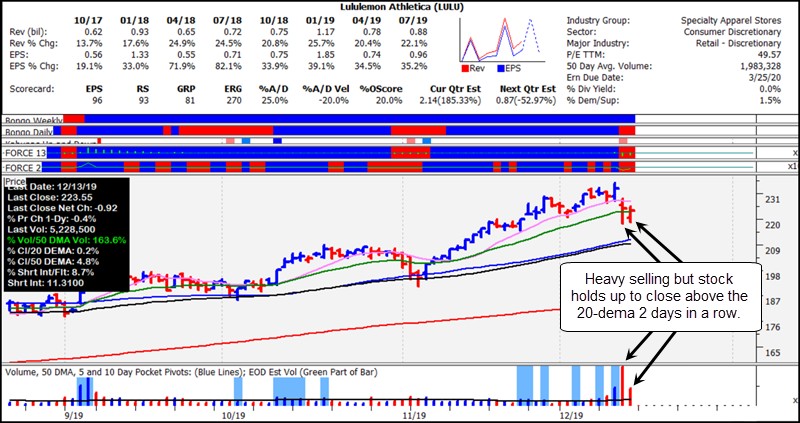Click the Ern Due Date value 3/25/20
Screen dimensions: 800x423
[765, 78]
